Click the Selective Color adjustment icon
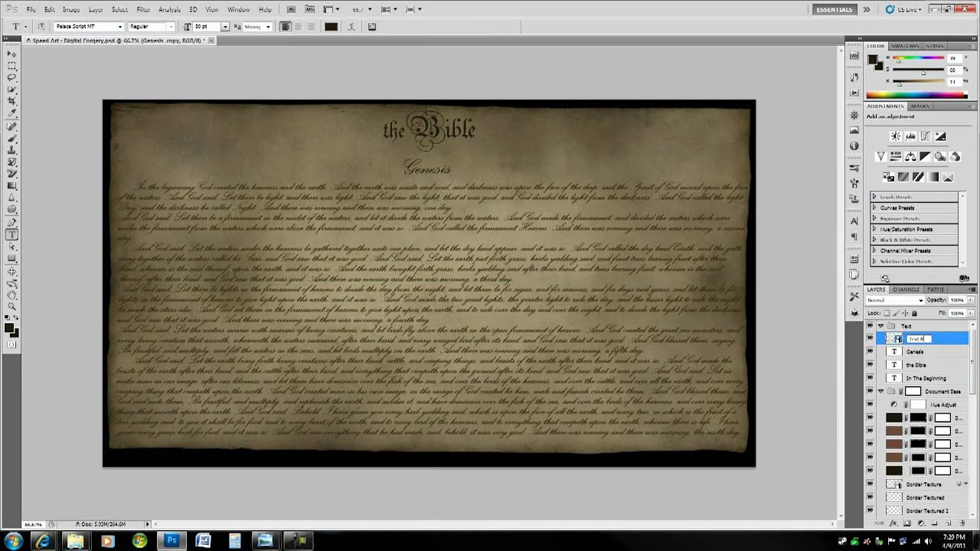Image resolution: width=980 pixels, height=551 pixels. tap(948, 177)
